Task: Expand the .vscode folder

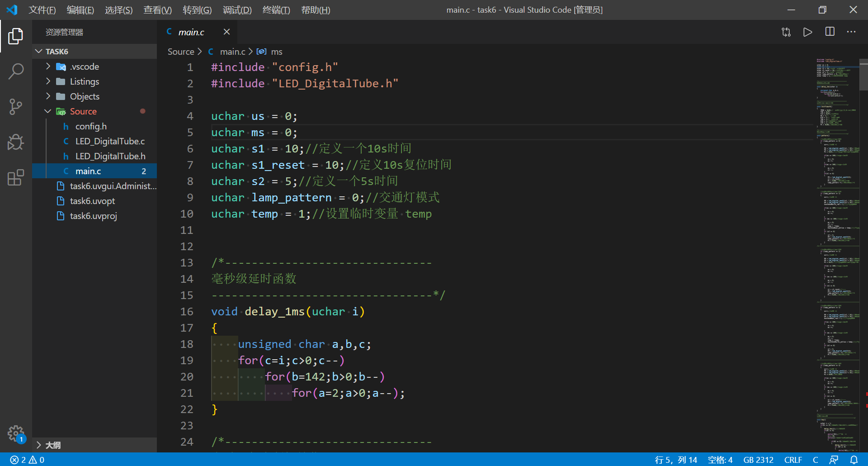Action: (48, 67)
